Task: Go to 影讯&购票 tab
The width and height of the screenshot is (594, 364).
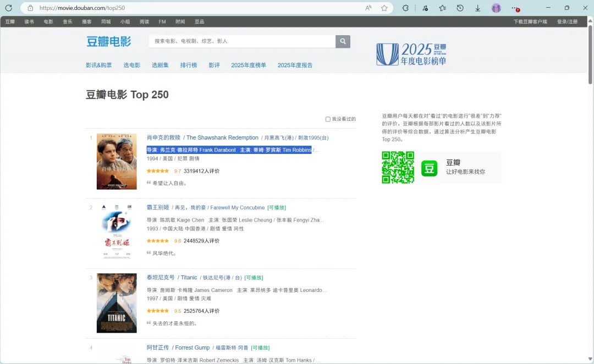Action: (99, 65)
